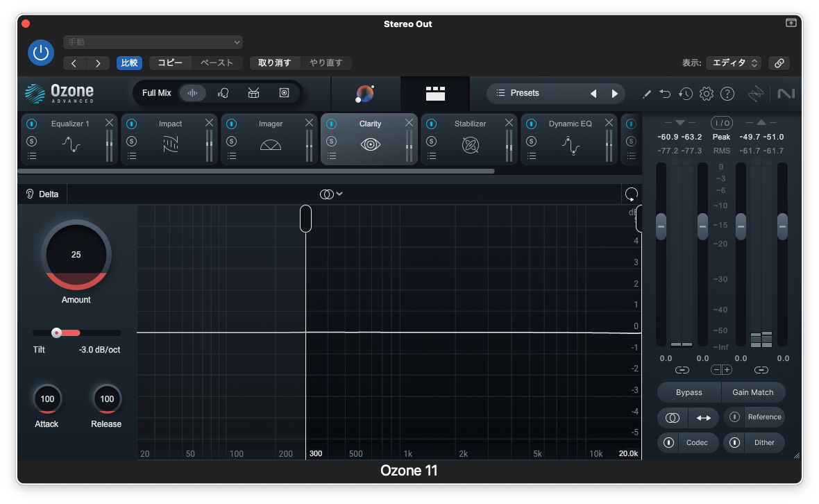819x504 pixels.
Task: Open the stereo channel view dropdown above the spectrum
Action: click(331, 194)
